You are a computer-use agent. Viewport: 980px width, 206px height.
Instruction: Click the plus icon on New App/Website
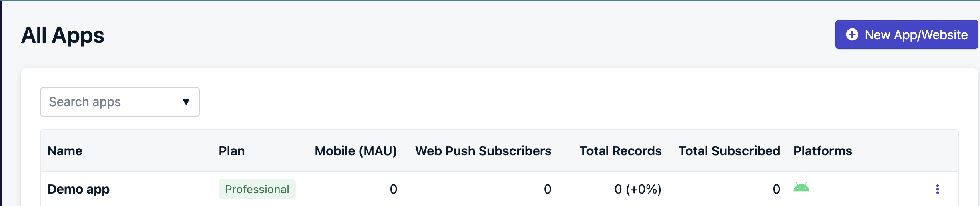pyautogui.click(x=852, y=35)
